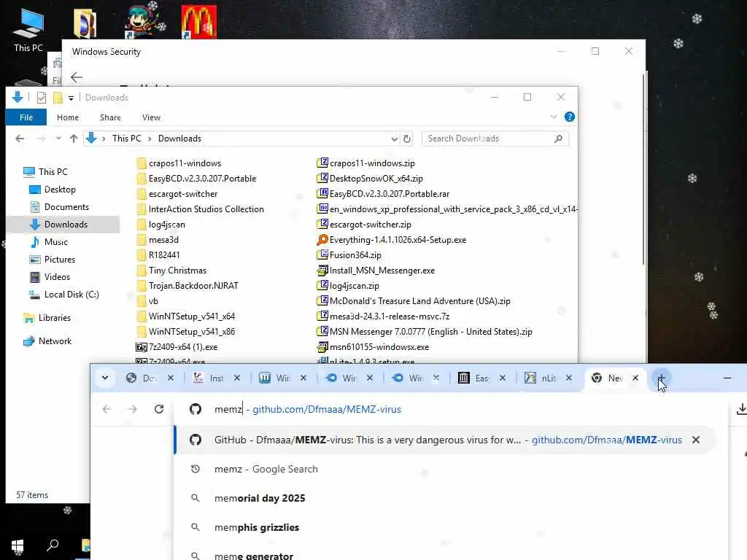The height and width of the screenshot is (560, 747).
Task: Click Properties icon in Explorer quick access toolbar
Action: click(x=42, y=98)
